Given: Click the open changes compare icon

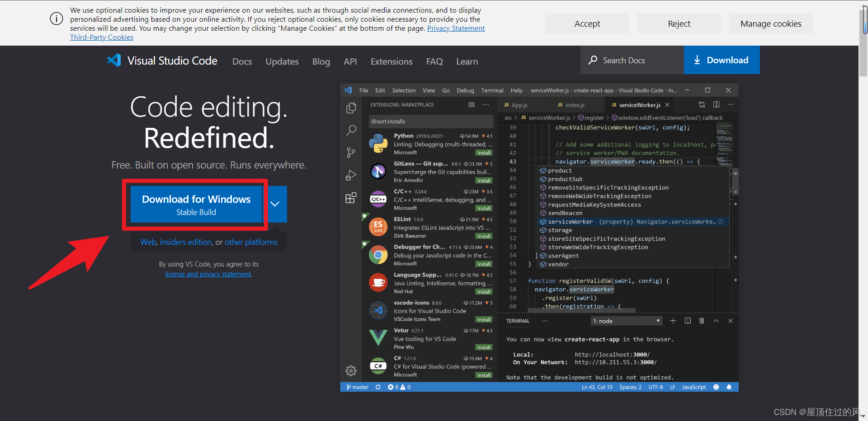Looking at the screenshot, I should coord(702,104).
